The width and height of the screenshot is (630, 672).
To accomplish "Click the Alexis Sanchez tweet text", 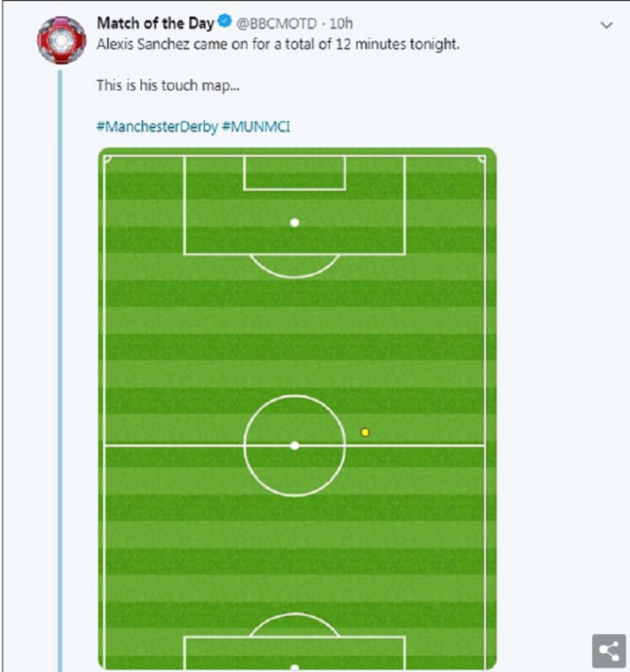I will coord(278,46).
